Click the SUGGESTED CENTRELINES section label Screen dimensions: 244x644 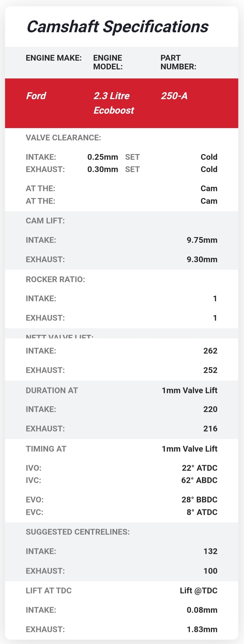point(78,532)
